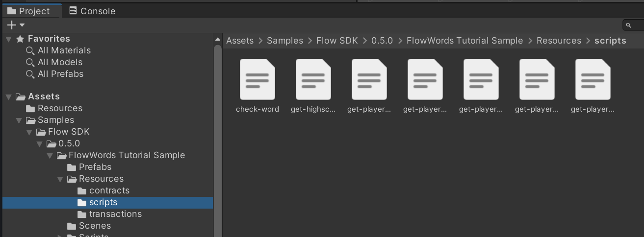Go to FlowWords Tutorial Sample breadcrumb
The width and height of the screenshot is (644, 237).
click(x=464, y=41)
